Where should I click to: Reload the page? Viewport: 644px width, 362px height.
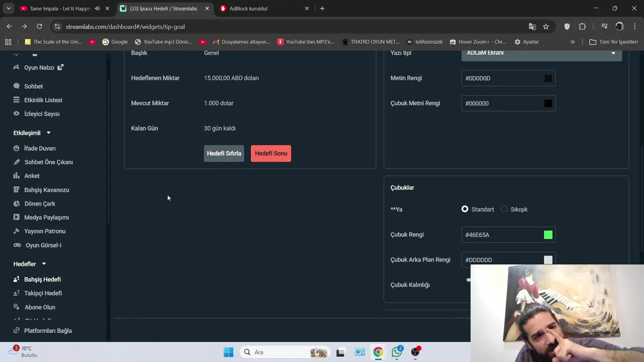click(x=39, y=26)
